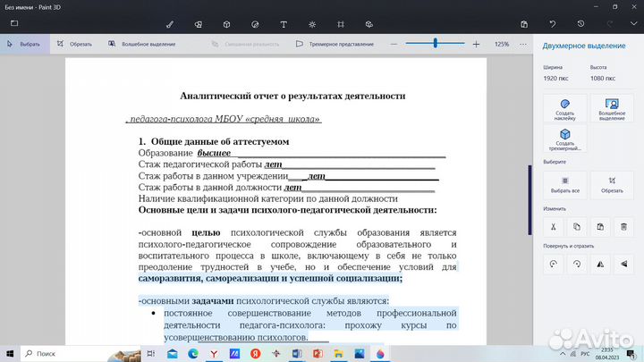Toggle Трехмерное представление view

[x=335, y=44]
